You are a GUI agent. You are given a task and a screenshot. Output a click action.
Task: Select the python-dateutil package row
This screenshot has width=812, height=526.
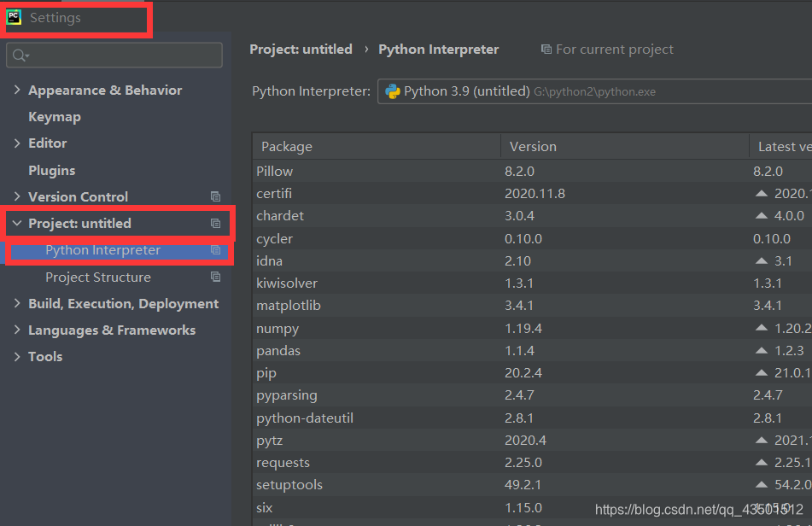pyautogui.click(x=532, y=418)
